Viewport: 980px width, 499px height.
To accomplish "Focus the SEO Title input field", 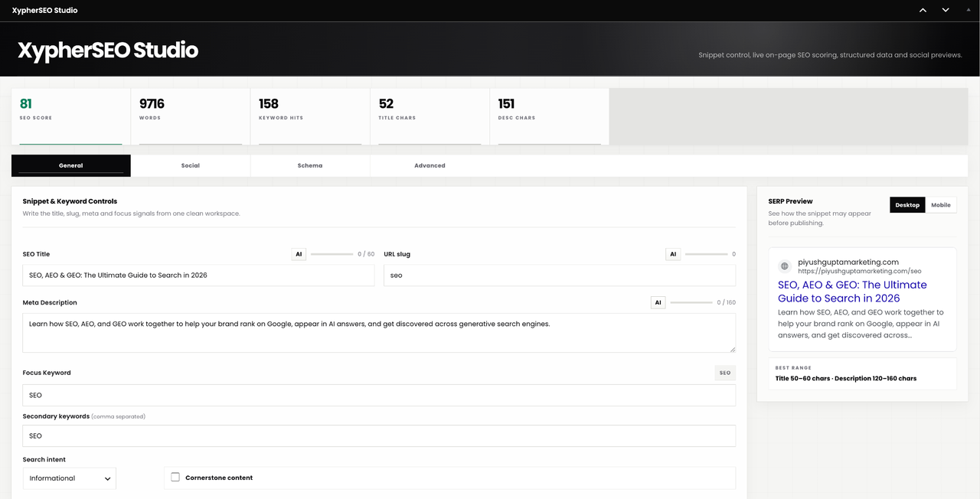I will click(x=198, y=276).
